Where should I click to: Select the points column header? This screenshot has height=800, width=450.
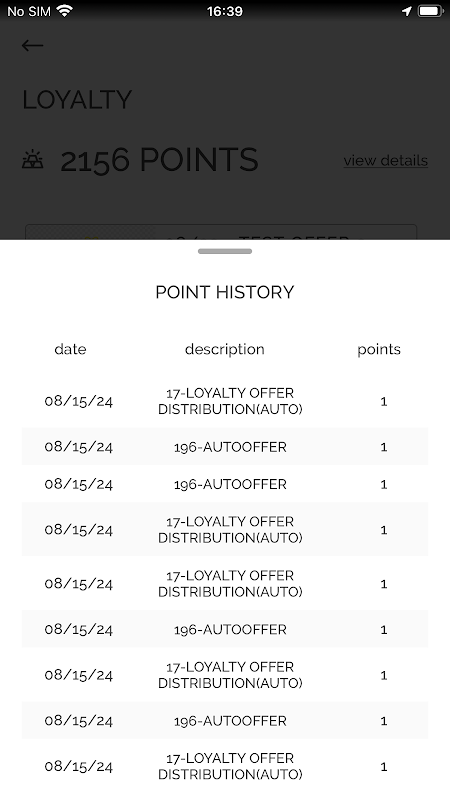coord(379,349)
